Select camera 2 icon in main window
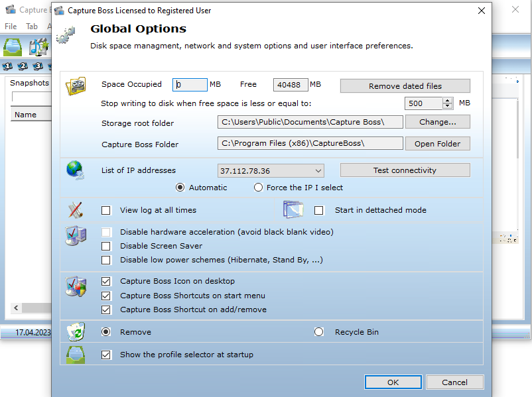Viewport: 532px width, 397px height. 23,66
